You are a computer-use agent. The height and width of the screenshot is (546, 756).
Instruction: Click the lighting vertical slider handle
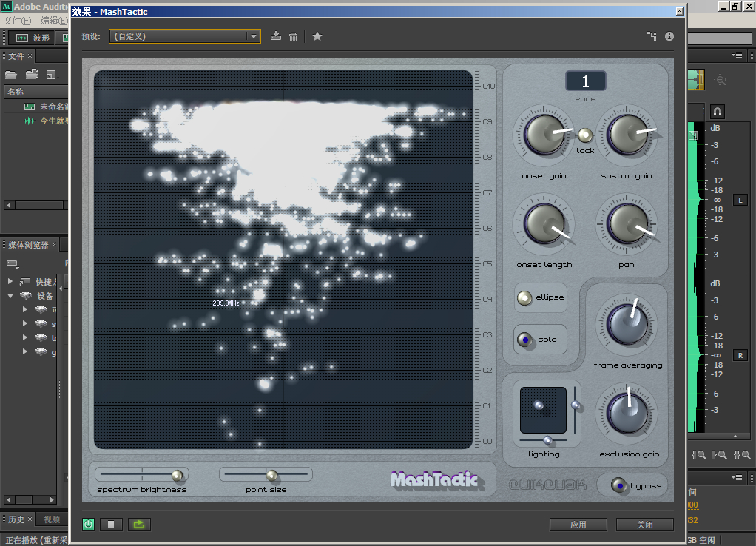coord(576,405)
